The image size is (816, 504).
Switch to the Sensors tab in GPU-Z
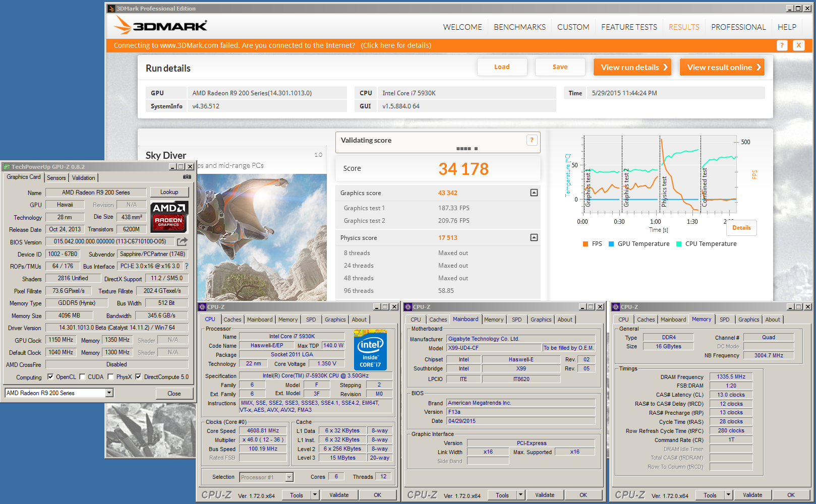(x=56, y=178)
